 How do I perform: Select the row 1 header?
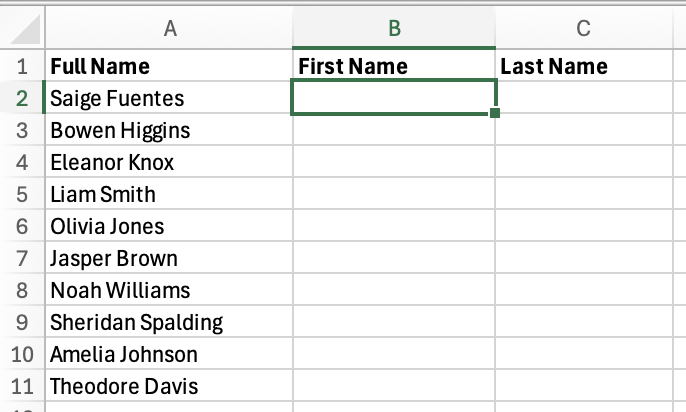pos(22,67)
